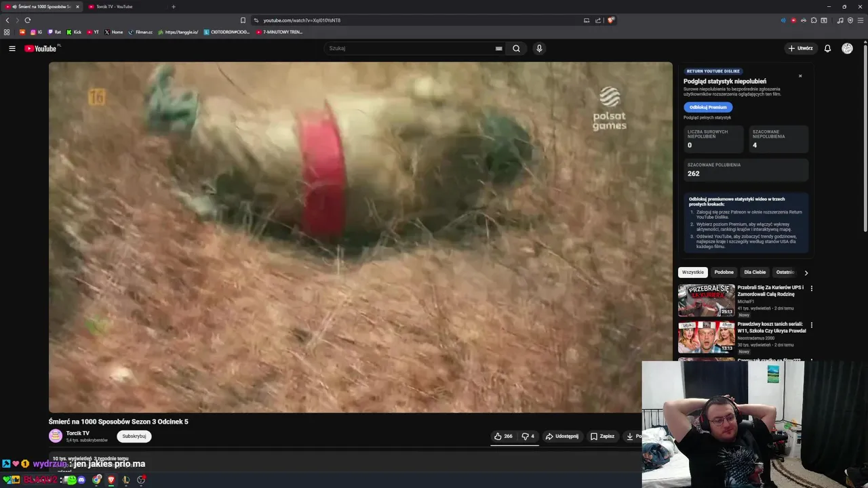This screenshot has width=868, height=488.
Task: Open the account avatar menu
Action: (x=847, y=48)
